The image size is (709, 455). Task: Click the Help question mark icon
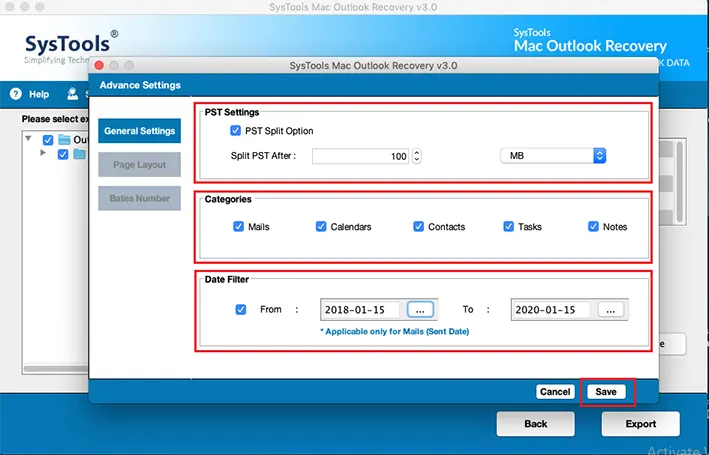[x=16, y=94]
